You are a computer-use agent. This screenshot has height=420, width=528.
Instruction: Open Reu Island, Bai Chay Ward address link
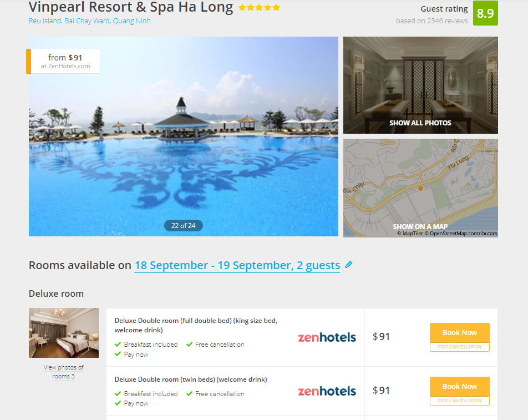click(90, 21)
